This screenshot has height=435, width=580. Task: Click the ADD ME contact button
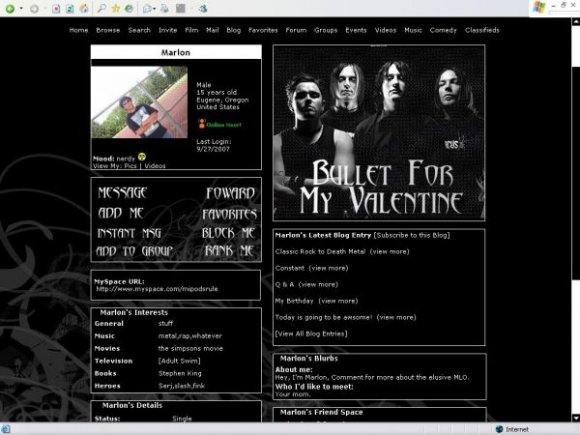[x=121, y=213]
